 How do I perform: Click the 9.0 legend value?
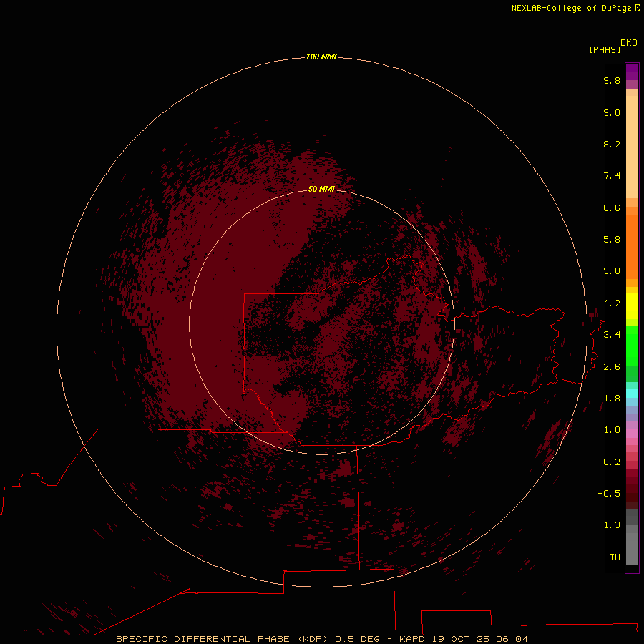pos(612,112)
